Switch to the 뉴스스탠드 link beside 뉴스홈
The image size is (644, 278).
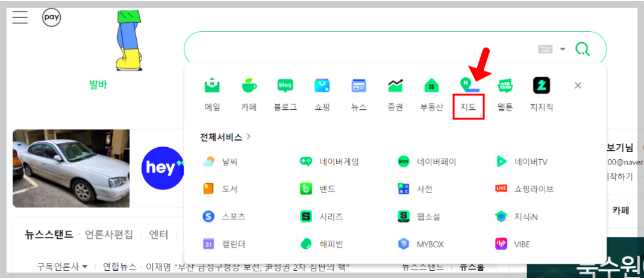pos(423,267)
